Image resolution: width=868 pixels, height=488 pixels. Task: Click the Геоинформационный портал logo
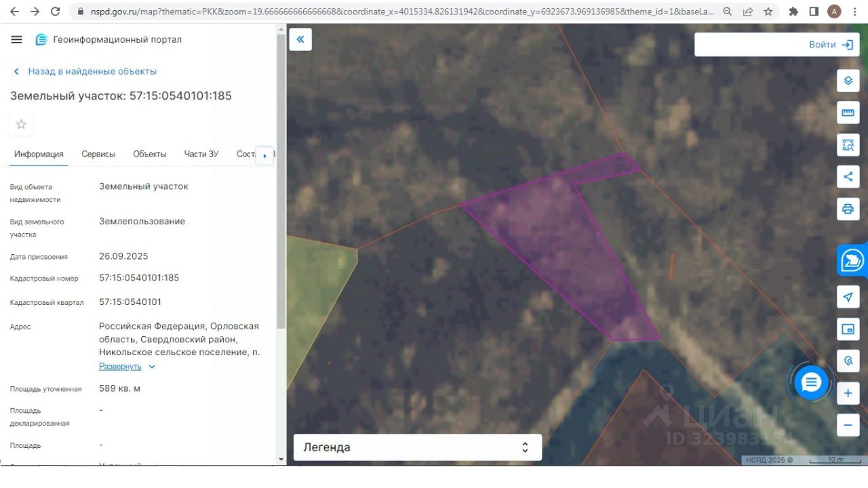108,39
